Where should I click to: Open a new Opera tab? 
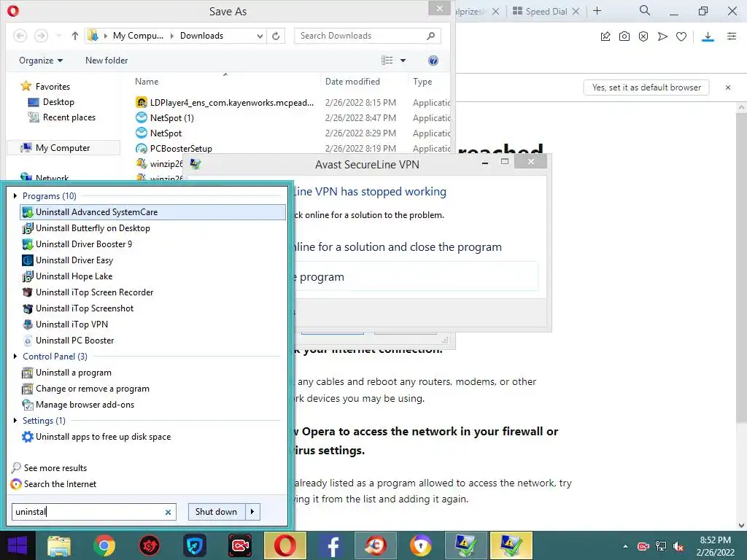[x=597, y=11]
